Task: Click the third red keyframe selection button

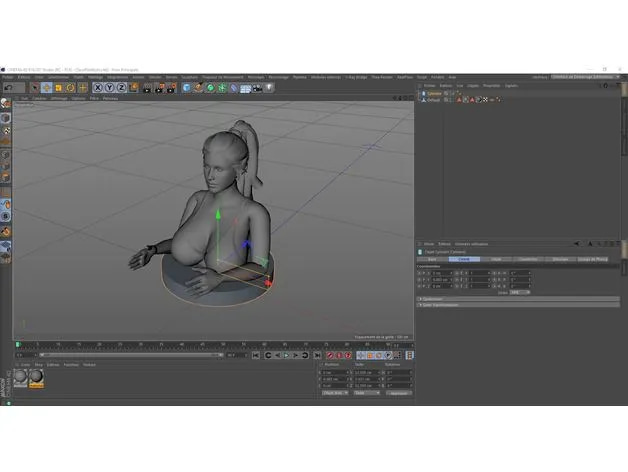Action: tap(348, 355)
